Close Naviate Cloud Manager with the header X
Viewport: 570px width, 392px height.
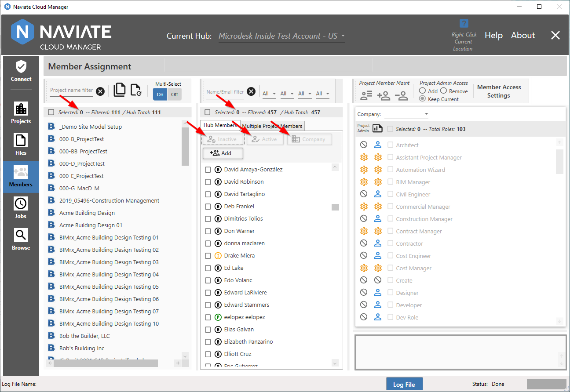point(555,36)
